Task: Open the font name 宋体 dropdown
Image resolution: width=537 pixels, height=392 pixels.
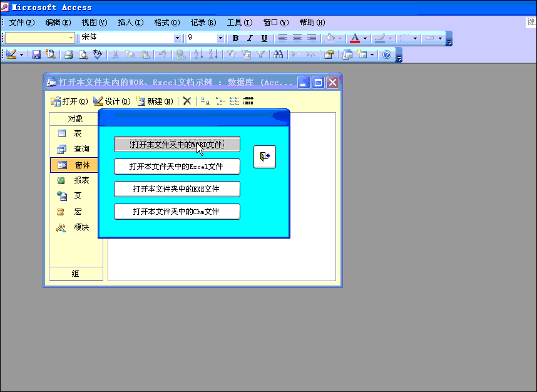Action: (x=177, y=38)
